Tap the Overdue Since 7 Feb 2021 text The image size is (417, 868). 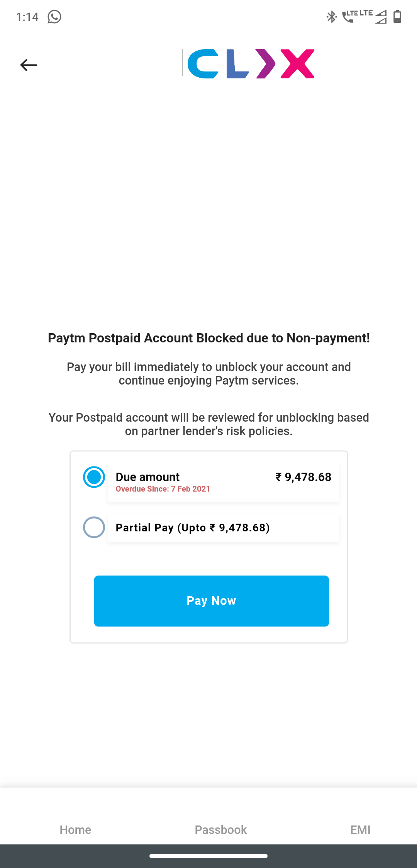coord(163,489)
